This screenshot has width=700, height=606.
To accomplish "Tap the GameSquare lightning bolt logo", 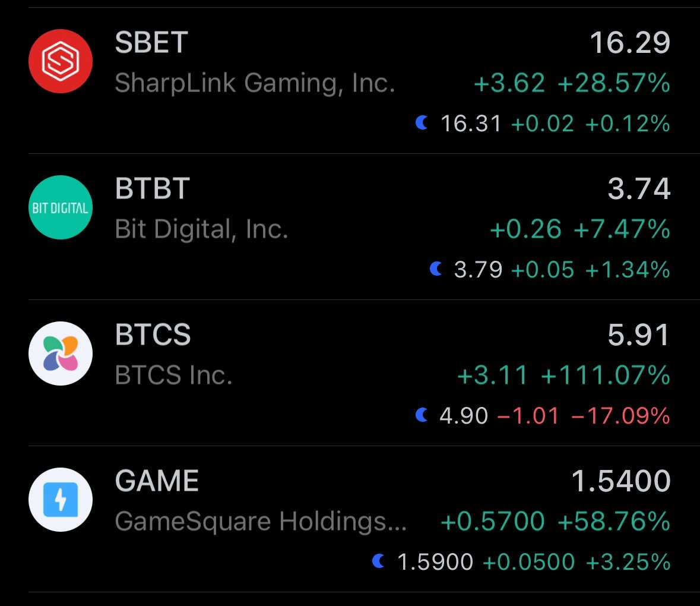I will click(61, 500).
